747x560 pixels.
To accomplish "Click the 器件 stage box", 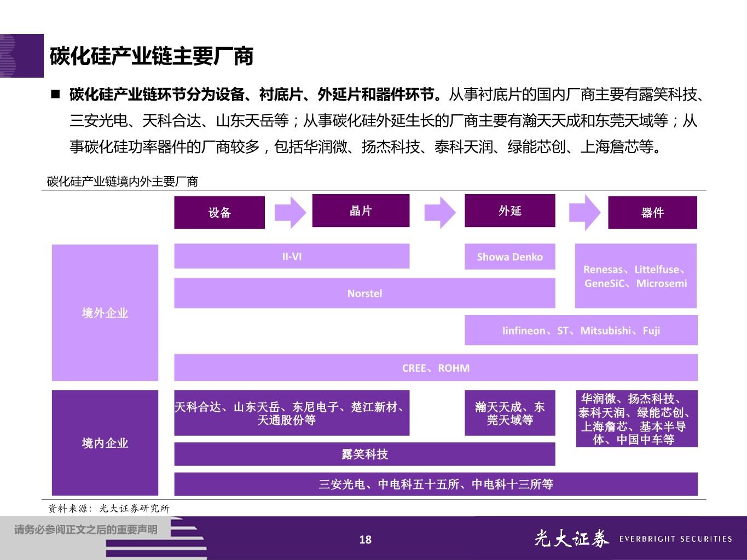I will click(652, 212).
